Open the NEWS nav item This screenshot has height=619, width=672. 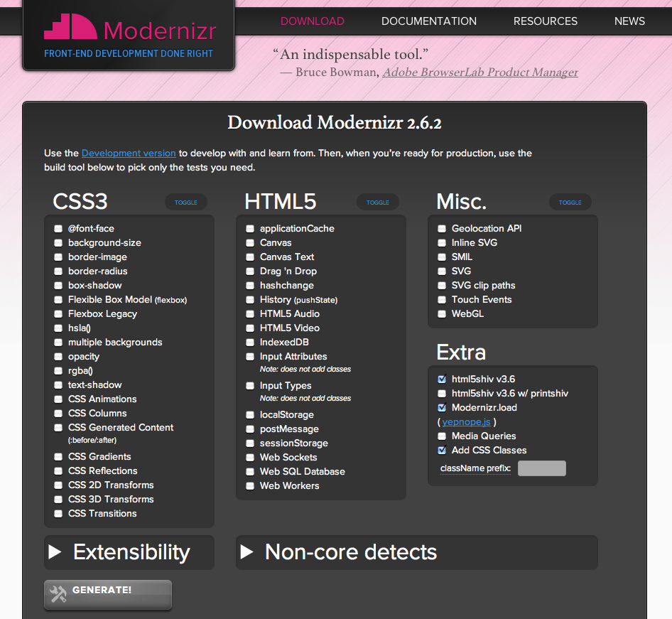pyautogui.click(x=629, y=21)
